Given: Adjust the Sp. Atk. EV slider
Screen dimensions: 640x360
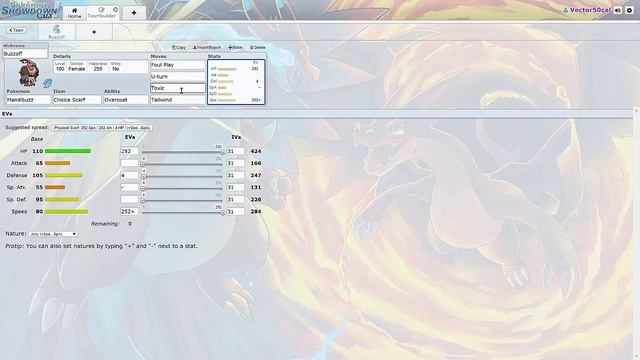Looking at the screenshot, I should click(x=182, y=189).
